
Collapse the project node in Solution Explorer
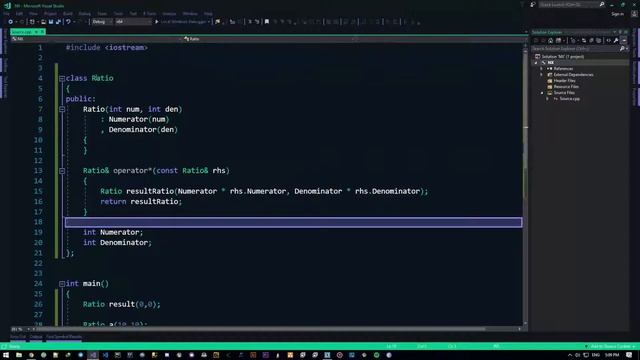tap(536, 63)
